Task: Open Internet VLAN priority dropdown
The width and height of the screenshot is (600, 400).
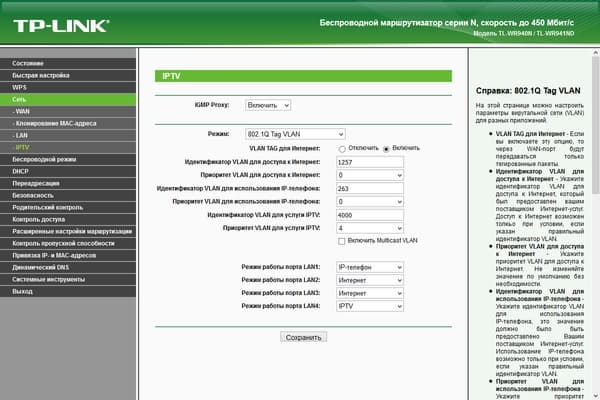Action: point(370,175)
